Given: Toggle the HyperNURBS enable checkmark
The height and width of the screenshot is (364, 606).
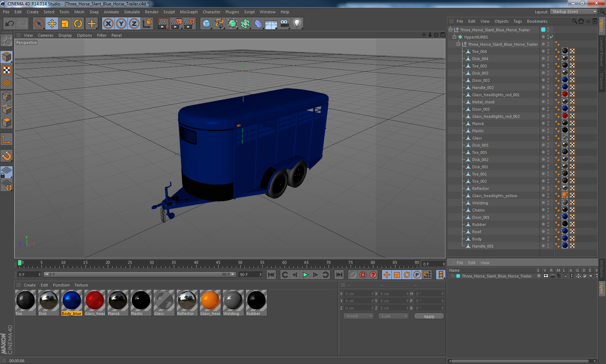Looking at the screenshot, I should (x=552, y=37).
